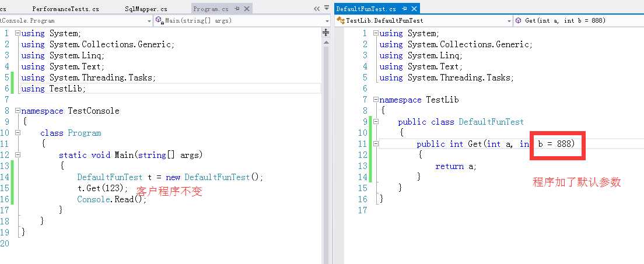Click the Get method icon in right member dropdown
Screen dimensions: 644x264
(518, 20)
